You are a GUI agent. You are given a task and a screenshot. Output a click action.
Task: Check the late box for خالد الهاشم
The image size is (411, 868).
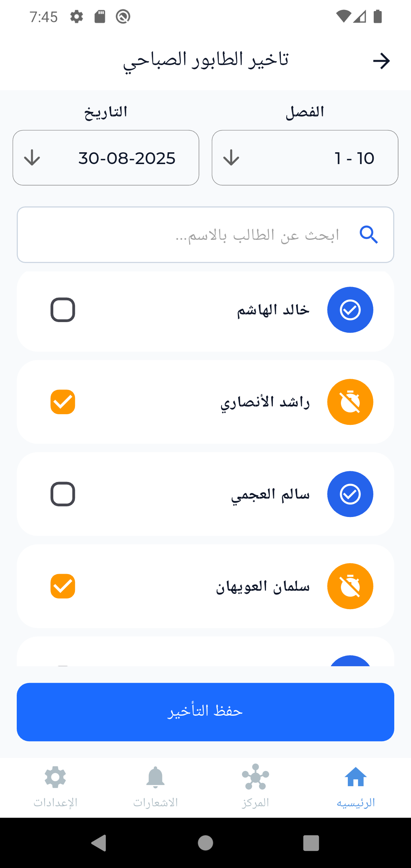[x=63, y=310]
